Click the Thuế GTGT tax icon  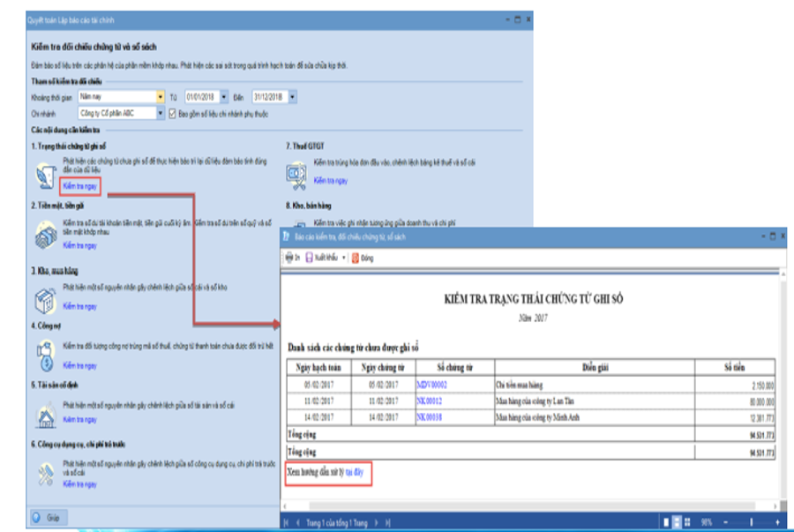[x=296, y=174]
